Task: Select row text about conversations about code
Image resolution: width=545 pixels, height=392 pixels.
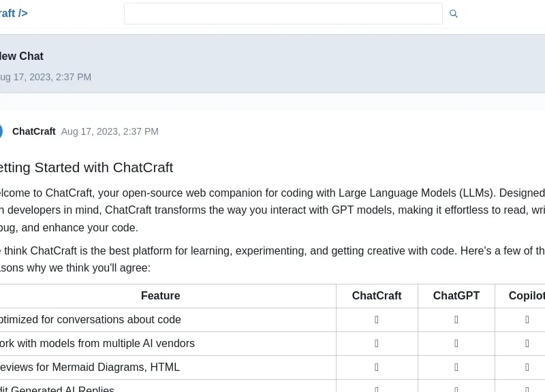Action: tap(91, 319)
